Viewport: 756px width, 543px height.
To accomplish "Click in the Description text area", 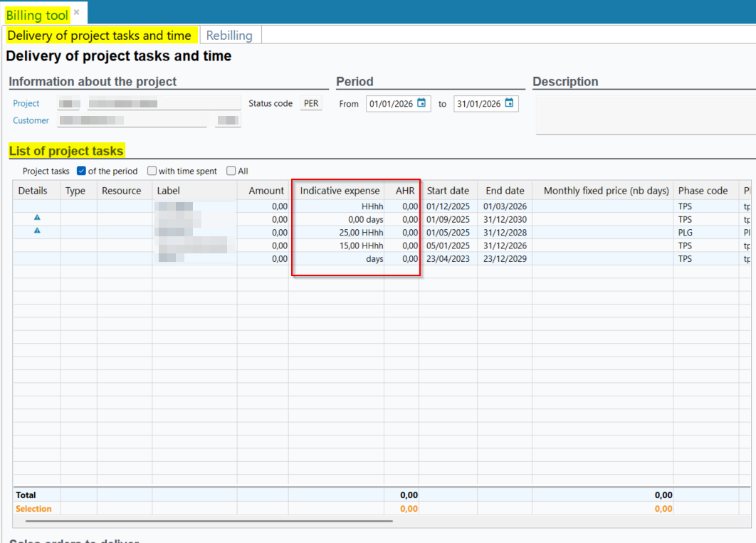I will [x=644, y=115].
